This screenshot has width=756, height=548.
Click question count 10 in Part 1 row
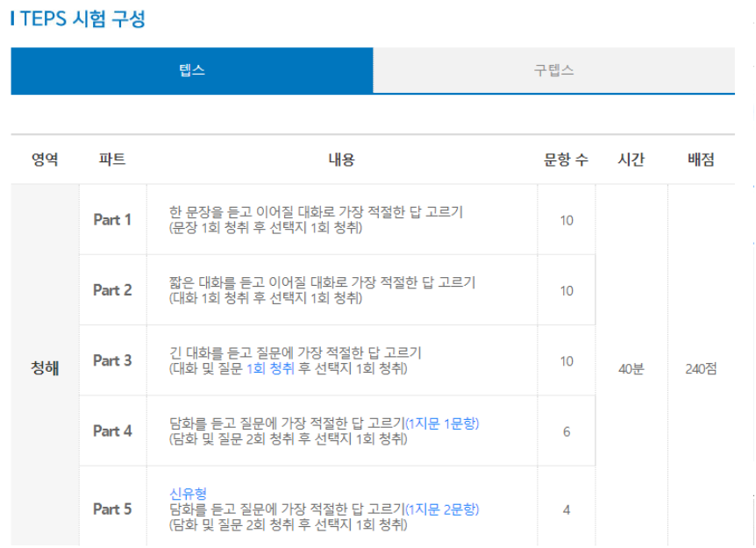coord(567,220)
